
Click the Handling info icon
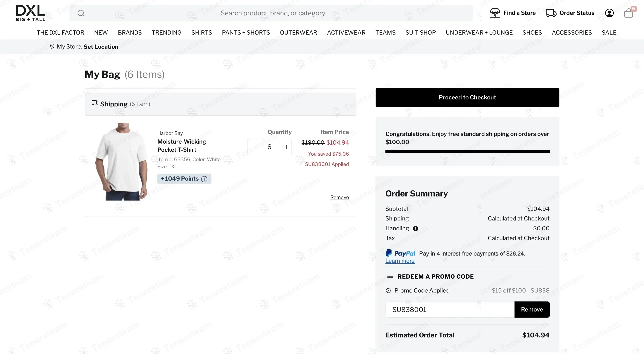415,228
